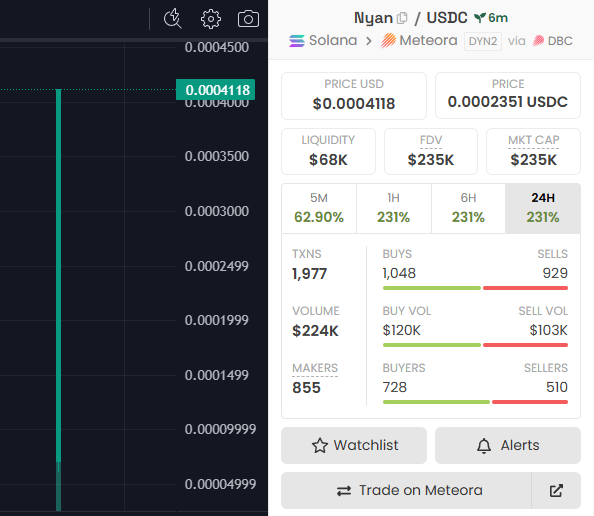The height and width of the screenshot is (516, 594).
Task: Click the BUYS count 1,048
Action: point(399,273)
